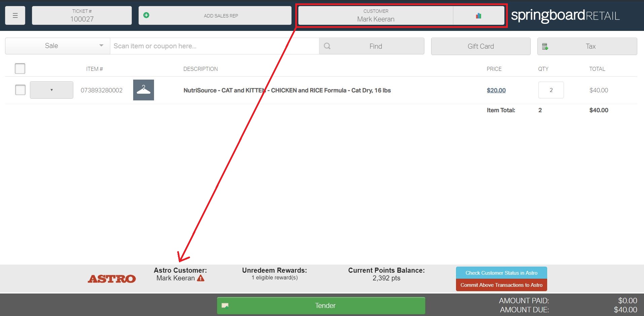Click item number 073893280002
Screen dimensions: 644x316
click(102, 90)
